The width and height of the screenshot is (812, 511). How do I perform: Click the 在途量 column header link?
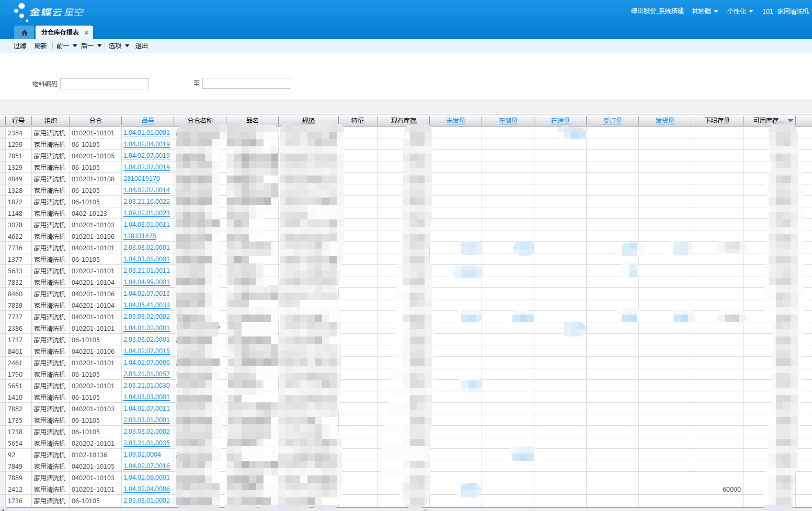tap(560, 121)
